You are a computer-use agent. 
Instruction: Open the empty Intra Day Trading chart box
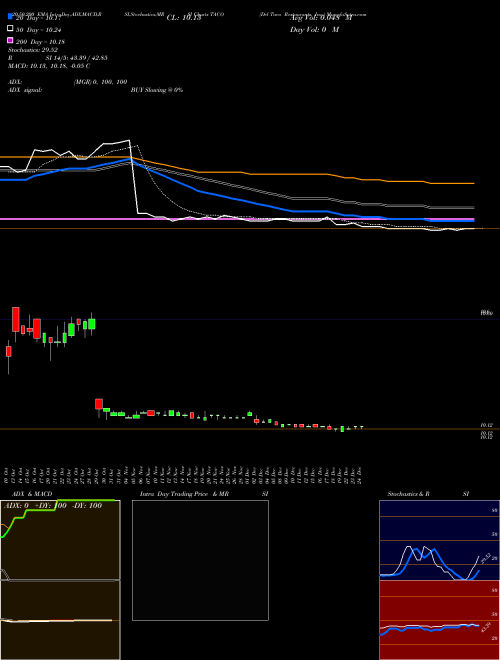[x=200, y=560]
